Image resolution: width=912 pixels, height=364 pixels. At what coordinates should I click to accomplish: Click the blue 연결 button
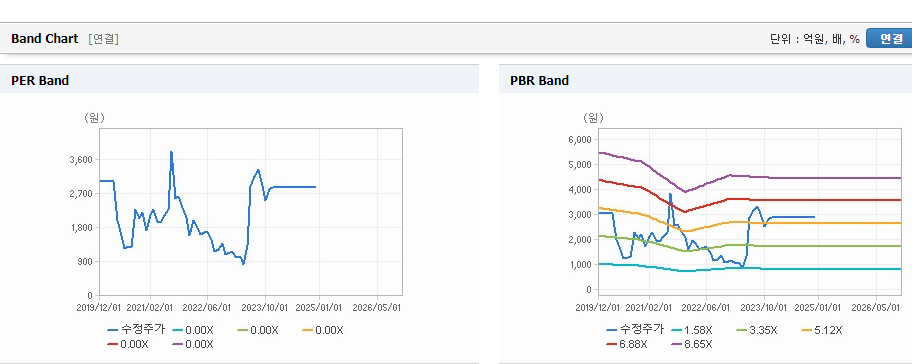coord(889,38)
